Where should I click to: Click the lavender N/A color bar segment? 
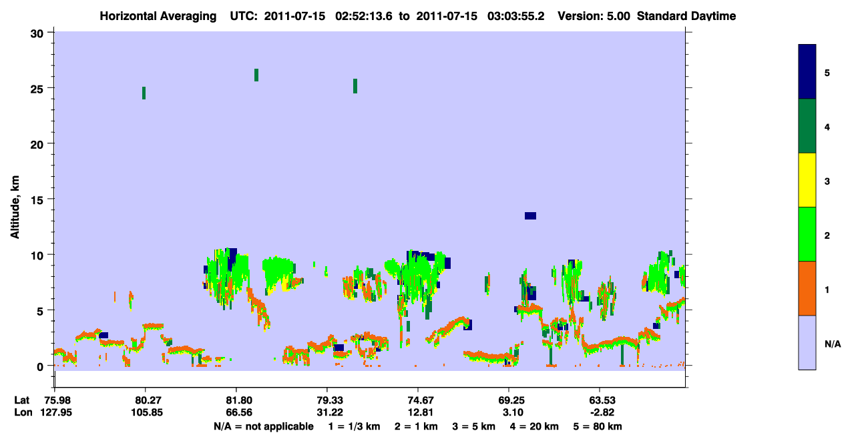tap(807, 342)
